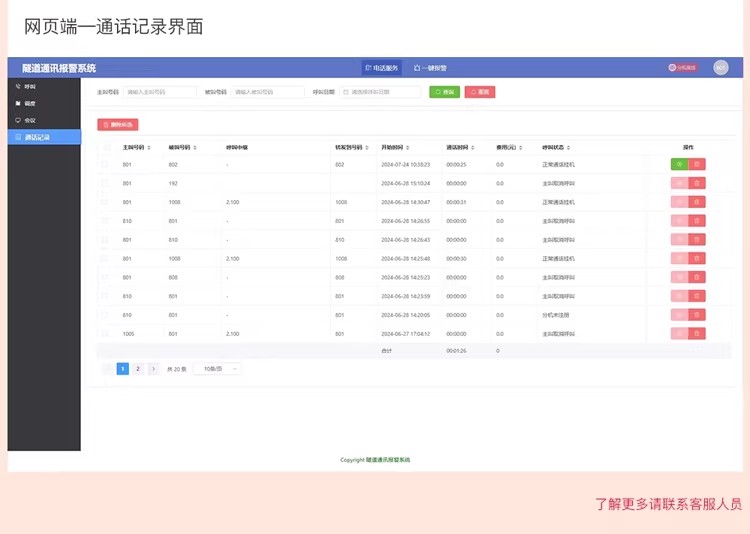The image size is (750, 534).
Task: Click green play icon in first row
Action: (x=679, y=164)
